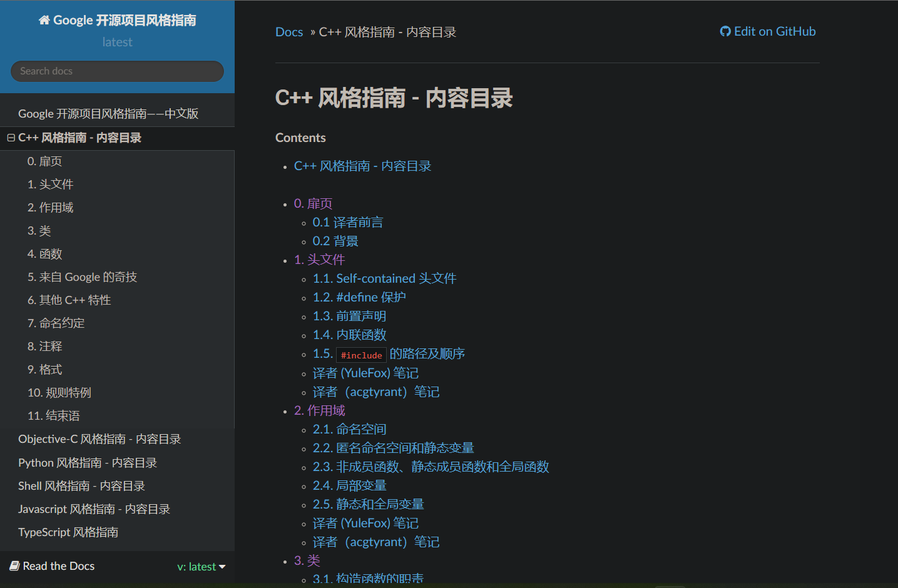Viewport: 898px width, 588px height.
Task: Select sidebar item 6. 其他 C++ 特性
Action: 117,300
